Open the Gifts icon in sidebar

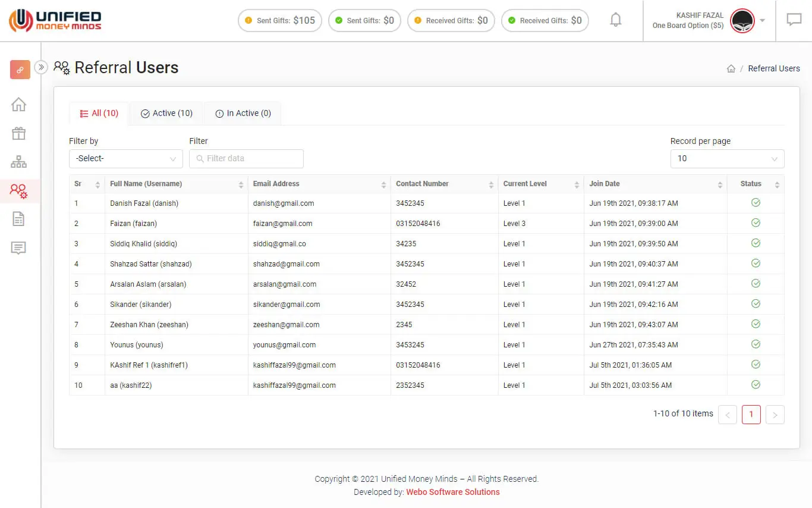(x=19, y=133)
